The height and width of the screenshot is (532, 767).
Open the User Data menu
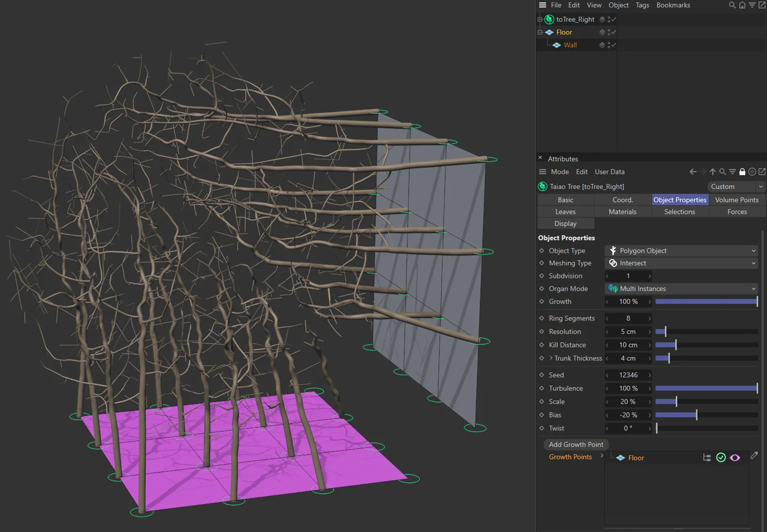tap(609, 172)
